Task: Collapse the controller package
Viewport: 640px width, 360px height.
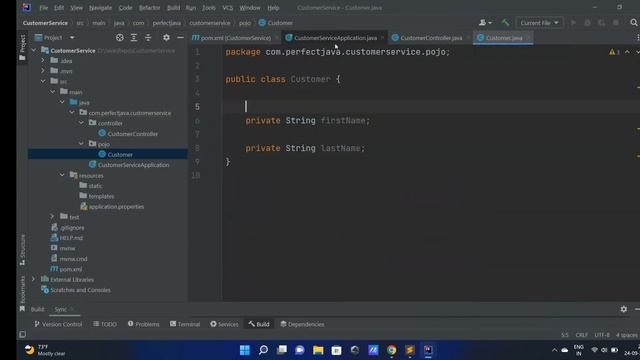Action: point(81,123)
